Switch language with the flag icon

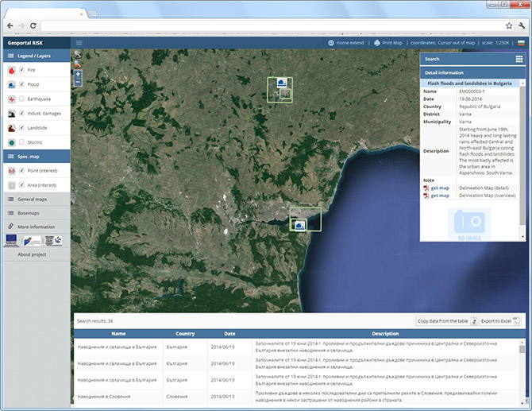521,43
